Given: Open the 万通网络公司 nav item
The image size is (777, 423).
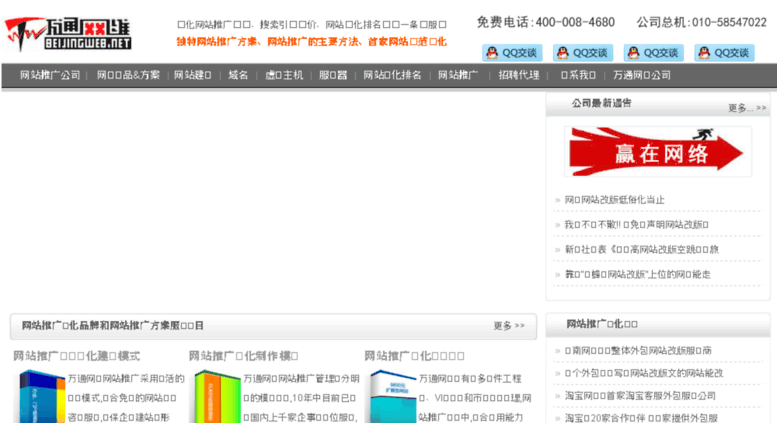Looking at the screenshot, I should (642, 75).
